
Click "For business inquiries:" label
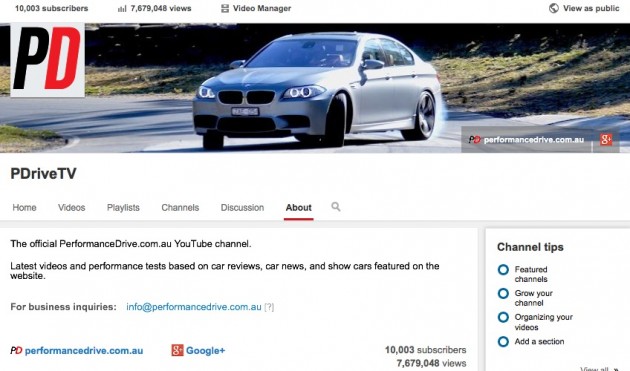(x=63, y=307)
